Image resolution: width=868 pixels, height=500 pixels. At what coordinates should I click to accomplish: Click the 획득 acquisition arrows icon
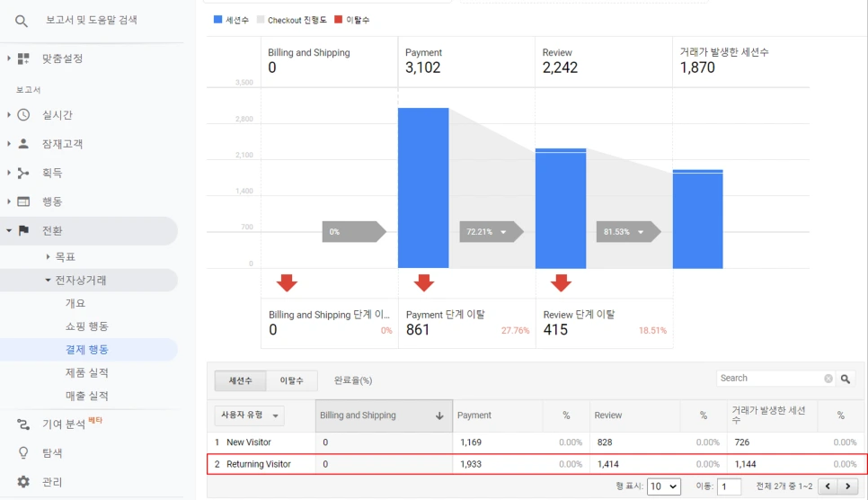(x=23, y=173)
